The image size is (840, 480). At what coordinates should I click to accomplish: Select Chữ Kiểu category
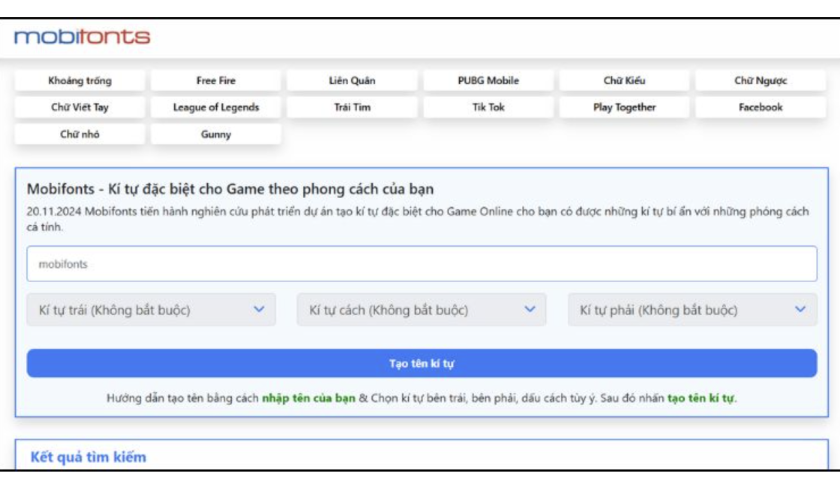[624, 81]
